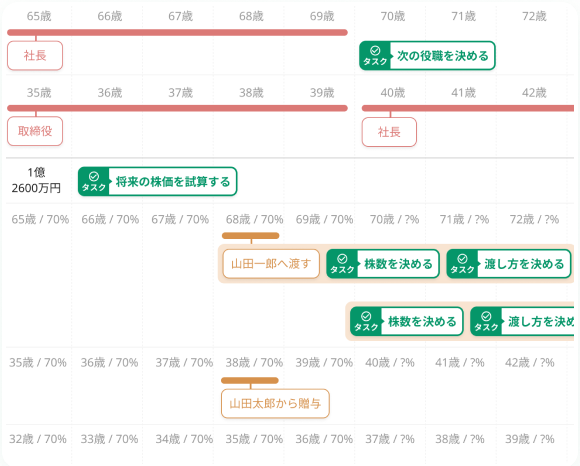Click the 41歳 age header
Image resolution: width=580 pixels, height=466 pixels.
click(x=463, y=92)
